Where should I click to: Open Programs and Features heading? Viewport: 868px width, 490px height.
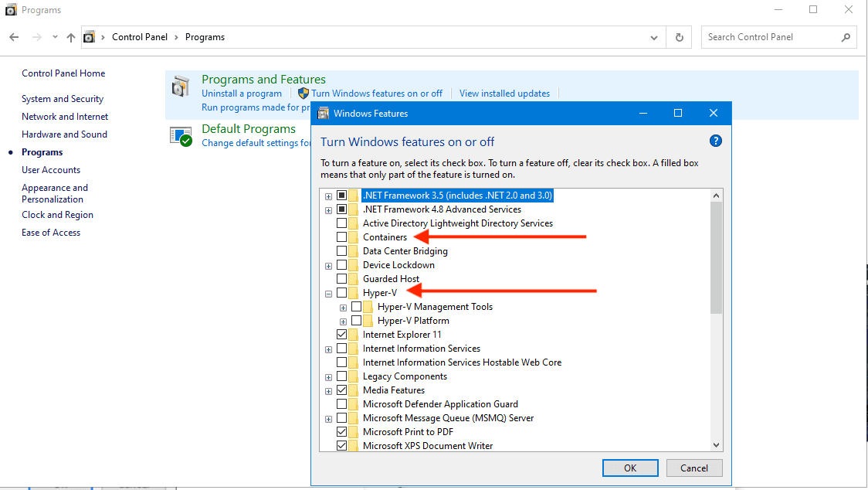pos(263,80)
